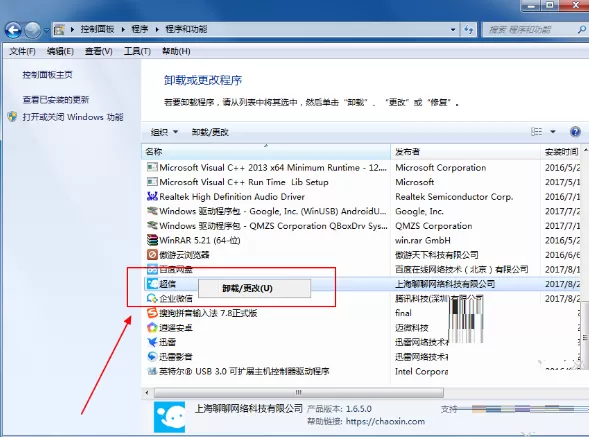Screen dimensions: 589x437
Task: Click publisher Realtek Semiconductor Corp. cell
Action: coord(454,197)
